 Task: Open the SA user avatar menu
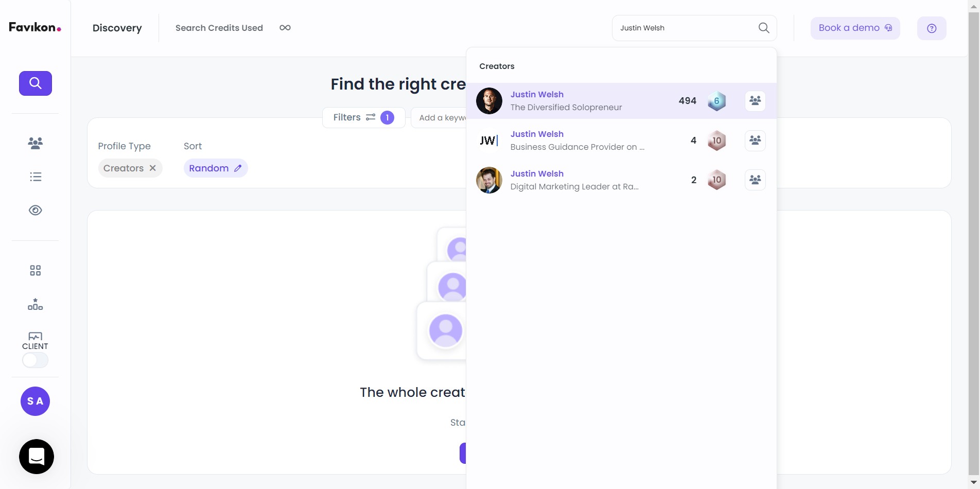point(35,401)
